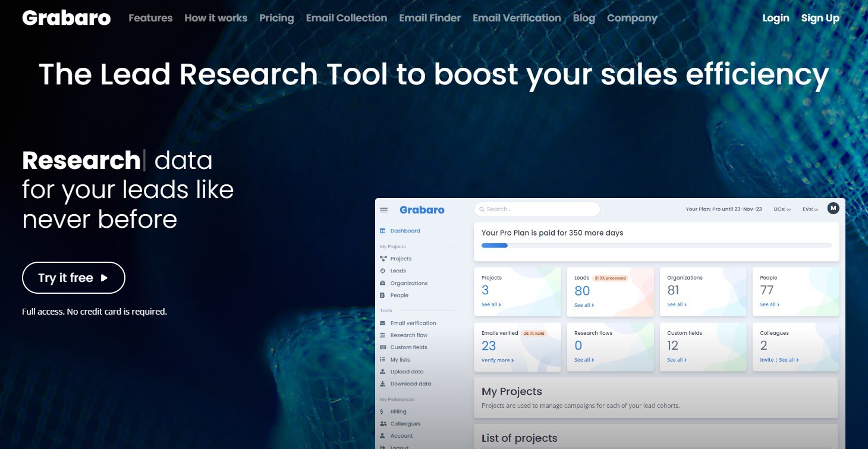Click the Search field in the dashboard preview
This screenshot has width=868, height=449.
pyautogui.click(x=537, y=209)
